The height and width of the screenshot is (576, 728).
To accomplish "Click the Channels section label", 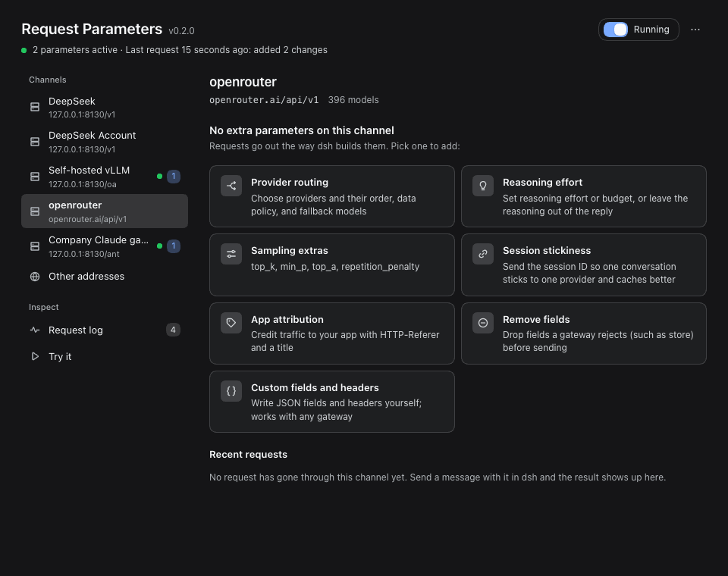I will [47, 80].
